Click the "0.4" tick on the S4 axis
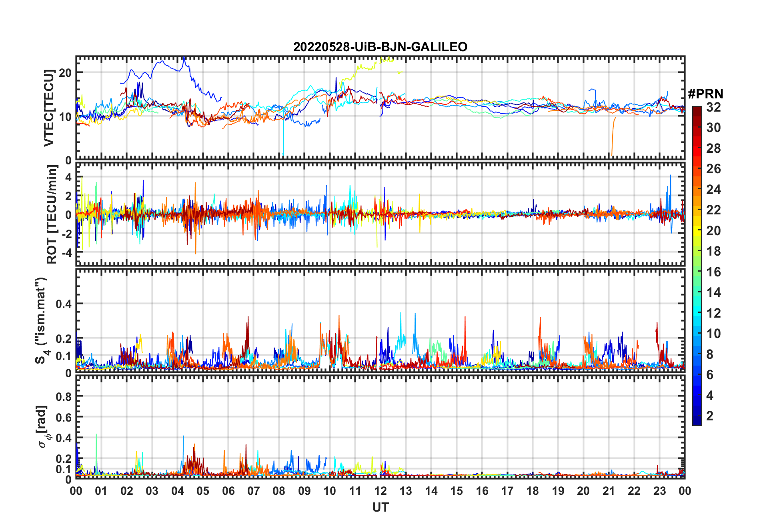This screenshot has height=532, width=761. click(x=64, y=304)
